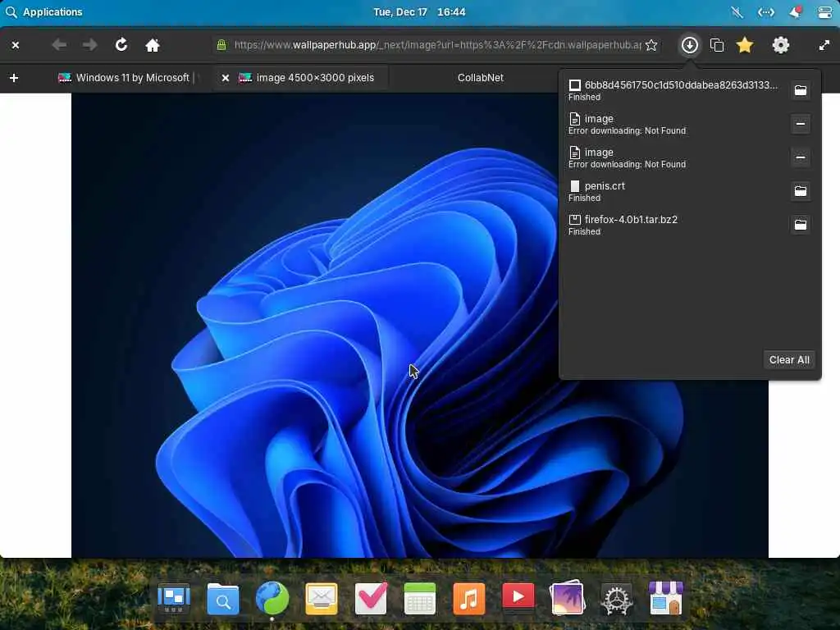Open Multitasking View from the dock
Screen dimensions: 840x630
[174, 598]
